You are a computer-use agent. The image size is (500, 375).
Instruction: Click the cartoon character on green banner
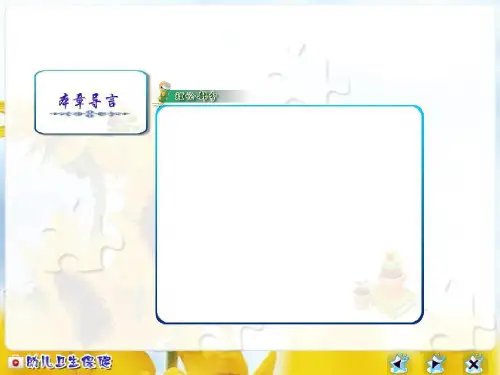click(163, 92)
